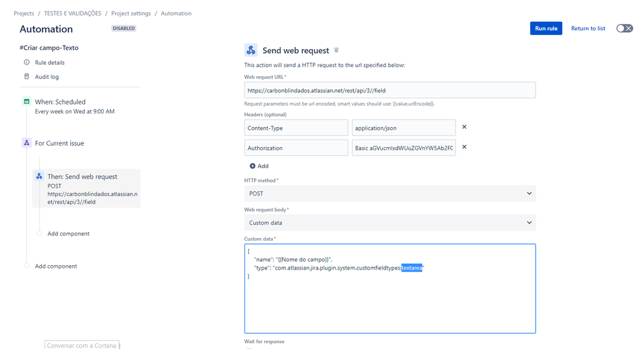Viewport: 644px width, 349px height.
Task: Click Return to list link
Action: (x=588, y=28)
